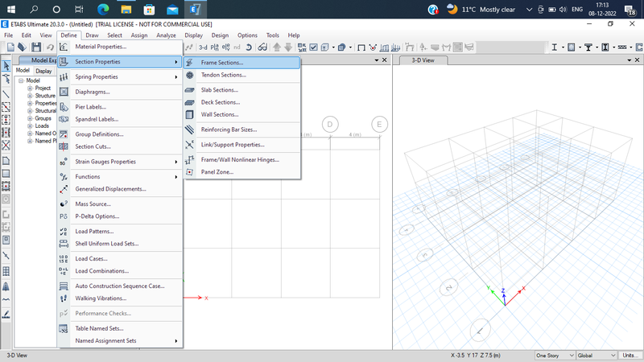The width and height of the screenshot is (644, 362).
Task: Switch to the Model tab in explorer
Action: [23, 71]
